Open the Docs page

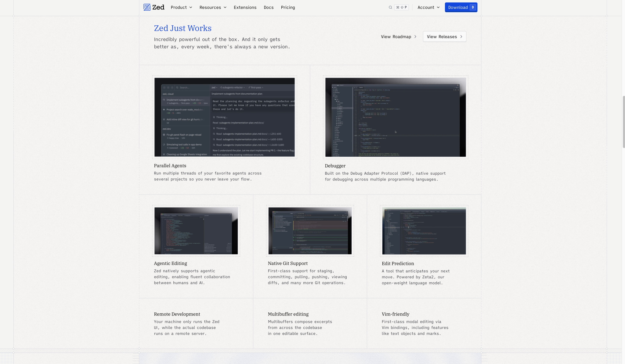(269, 7)
